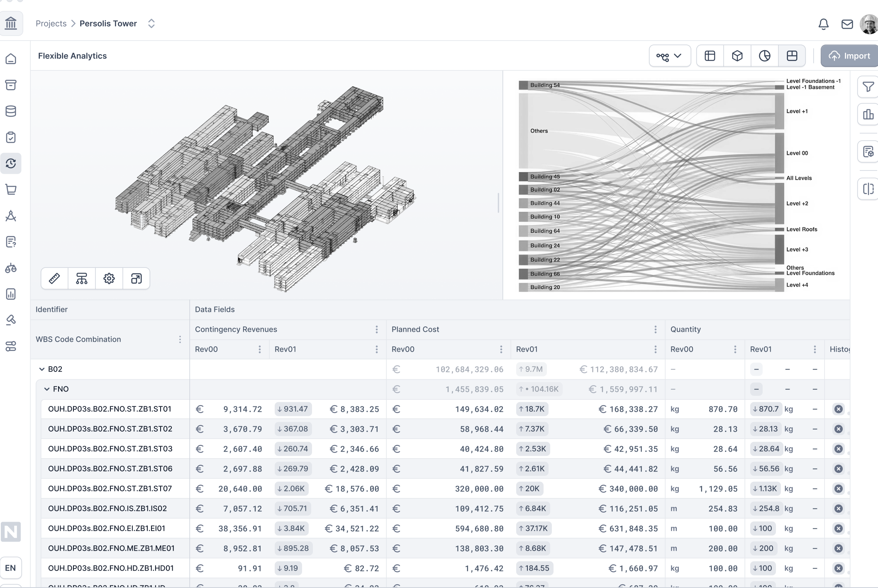Open the drafting compass sidebar icon

pyautogui.click(x=11, y=216)
